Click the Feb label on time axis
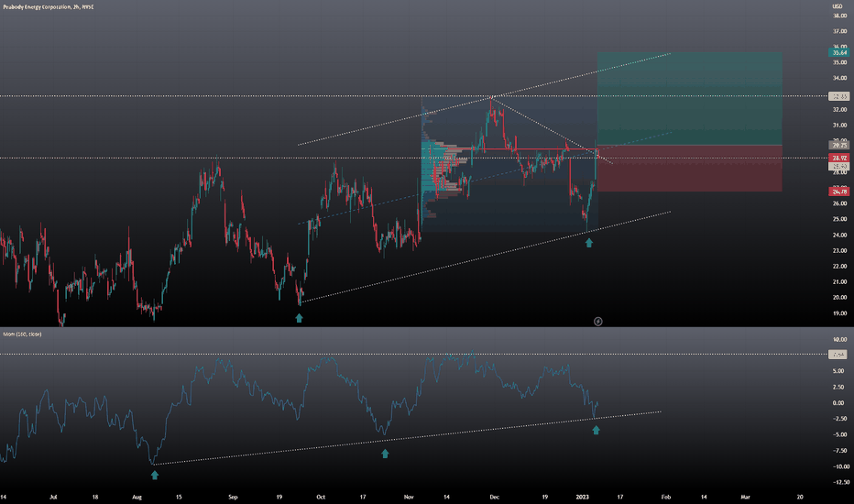The image size is (854, 504). [665, 497]
